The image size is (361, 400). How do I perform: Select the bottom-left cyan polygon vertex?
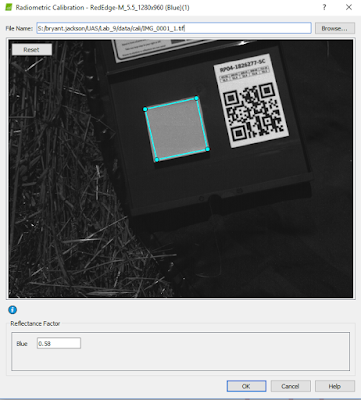[x=157, y=160]
